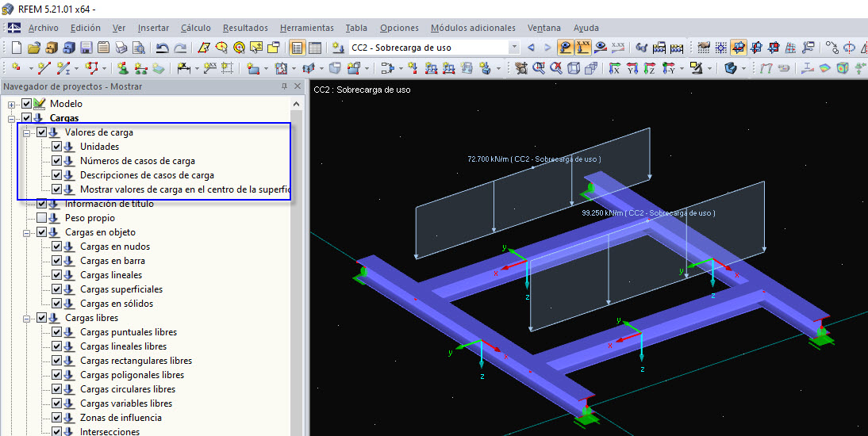Enable the Peso propio checkbox

41,218
